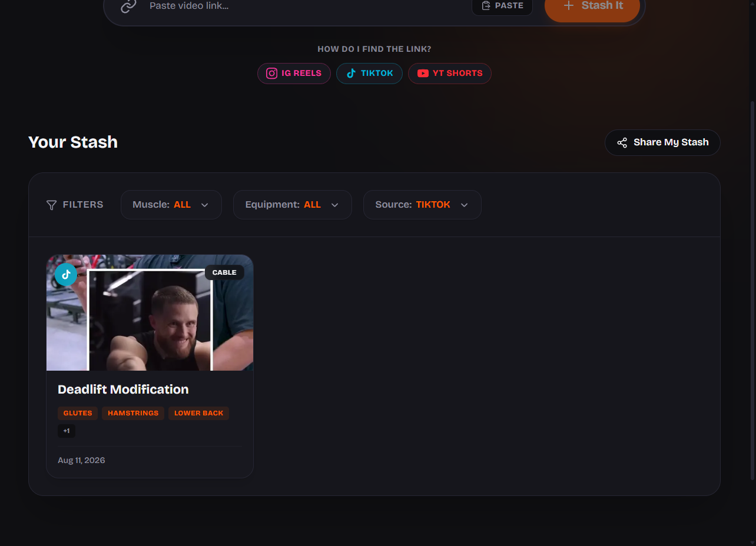
Task: Click the Hamstrings tag
Action: coord(133,413)
